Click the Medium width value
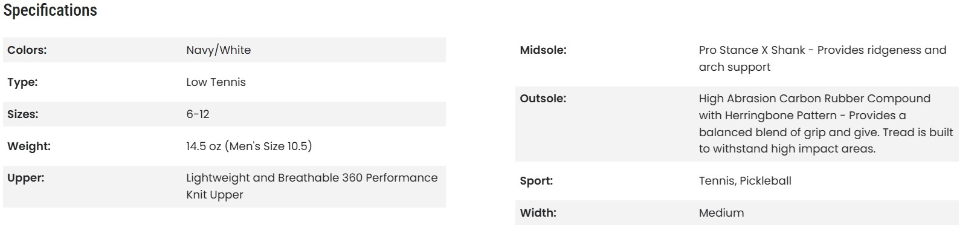The height and width of the screenshot is (233, 980). tap(721, 213)
